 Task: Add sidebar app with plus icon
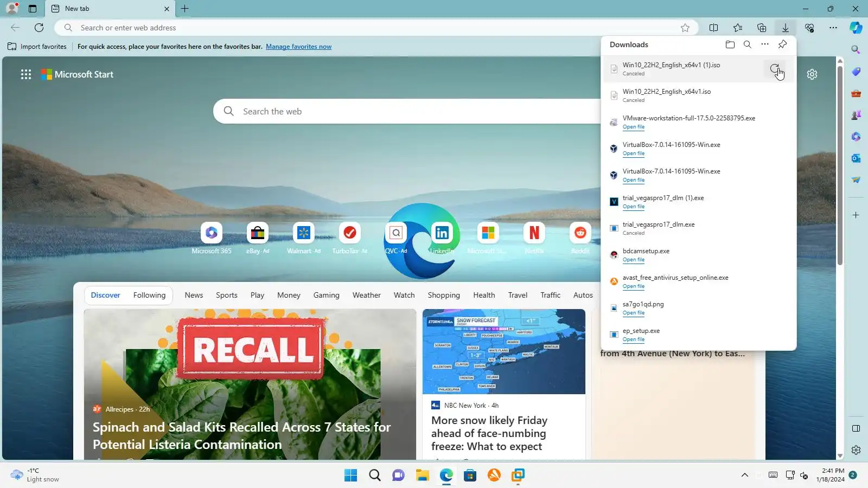856,215
